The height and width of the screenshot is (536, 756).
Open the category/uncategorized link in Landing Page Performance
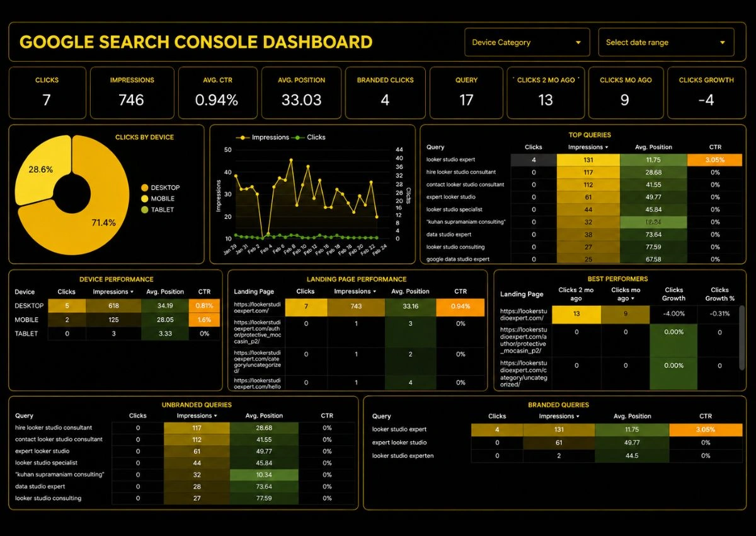[x=257, y=361]
